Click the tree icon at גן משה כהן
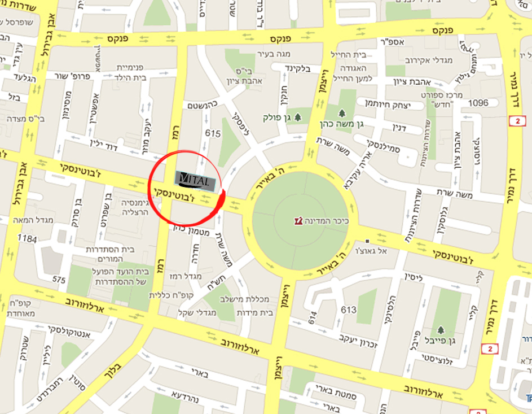The width and height of the screenshot is (532, 414). 342,112
